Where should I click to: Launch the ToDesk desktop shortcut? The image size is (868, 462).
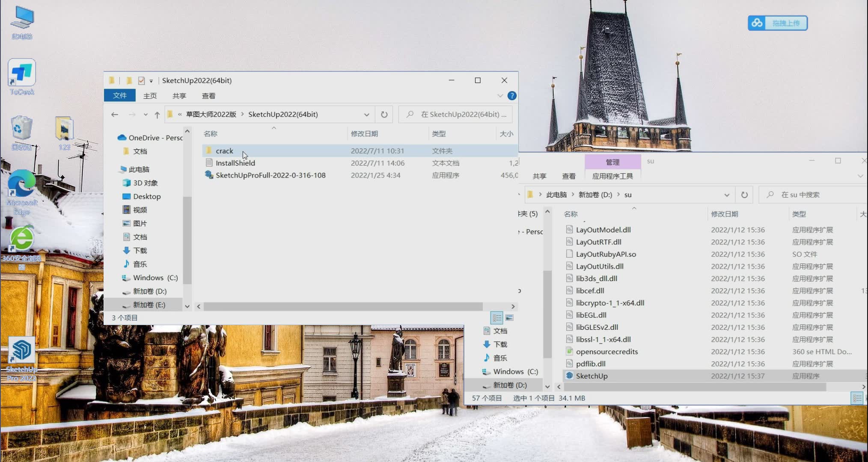tap(22, 77)
